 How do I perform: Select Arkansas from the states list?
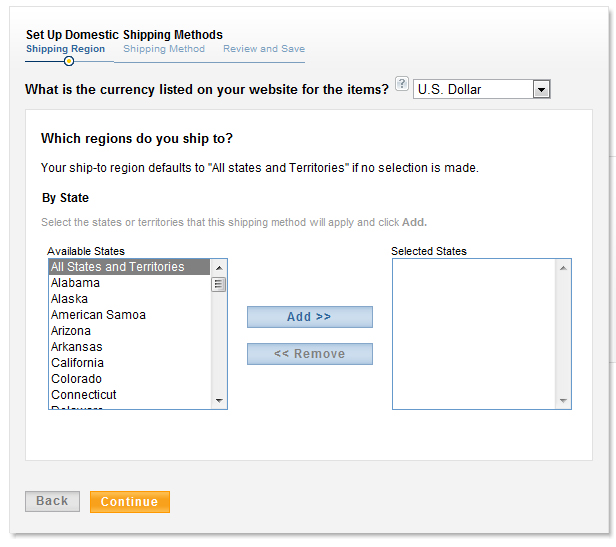point(77,347)
